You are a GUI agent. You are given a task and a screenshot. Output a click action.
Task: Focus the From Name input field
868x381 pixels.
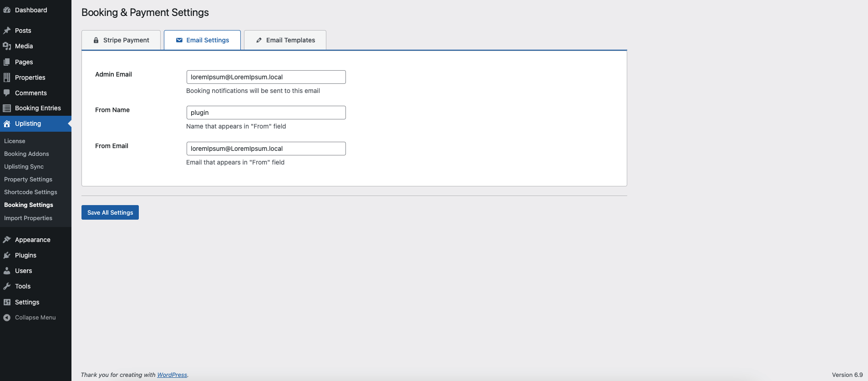(x=266, y=113)
